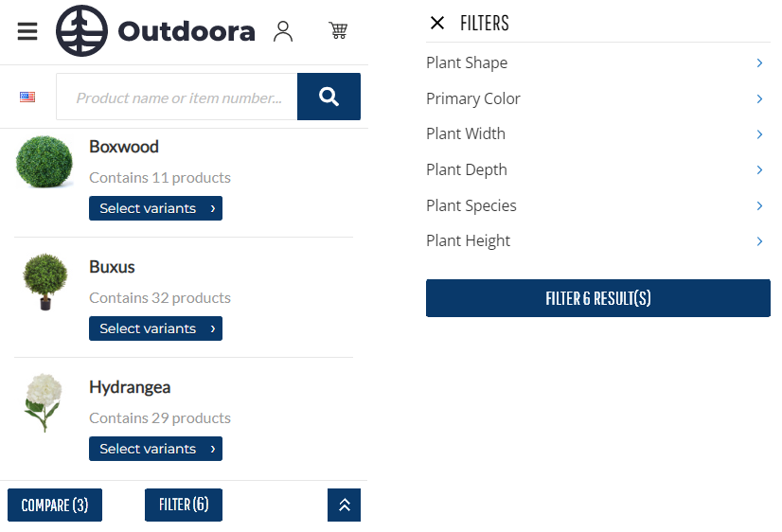Open the user account icon
Viewport: 782px width, 532px height.
pos(283,31)
